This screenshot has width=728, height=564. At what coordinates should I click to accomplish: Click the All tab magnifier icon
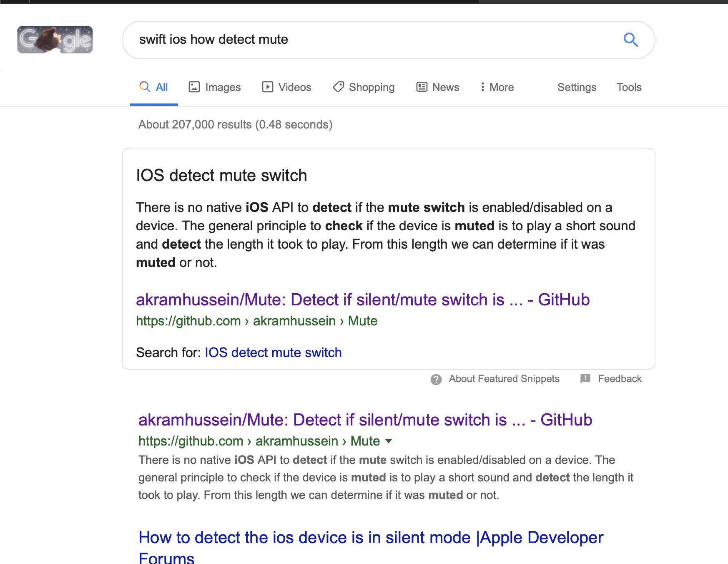(145, 87)
